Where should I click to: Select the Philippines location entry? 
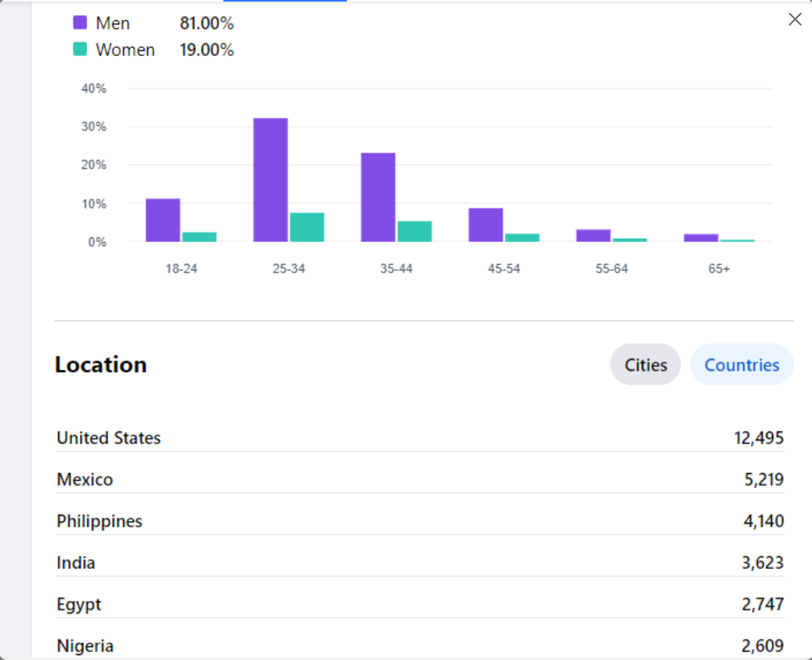420,521
